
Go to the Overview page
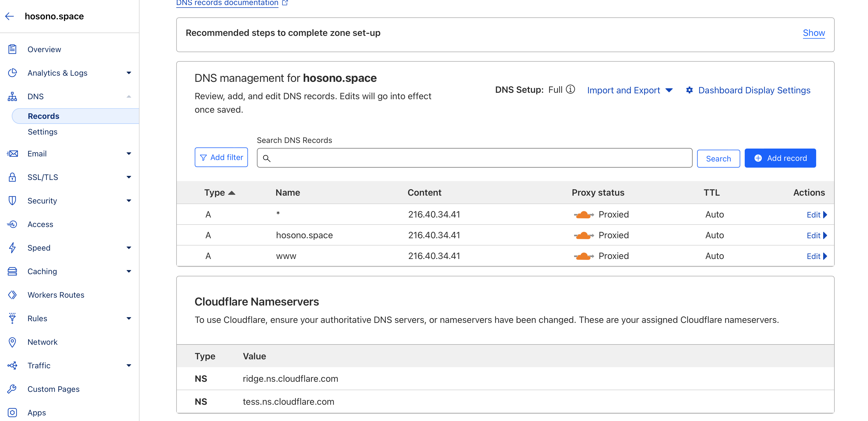[44, 49]
